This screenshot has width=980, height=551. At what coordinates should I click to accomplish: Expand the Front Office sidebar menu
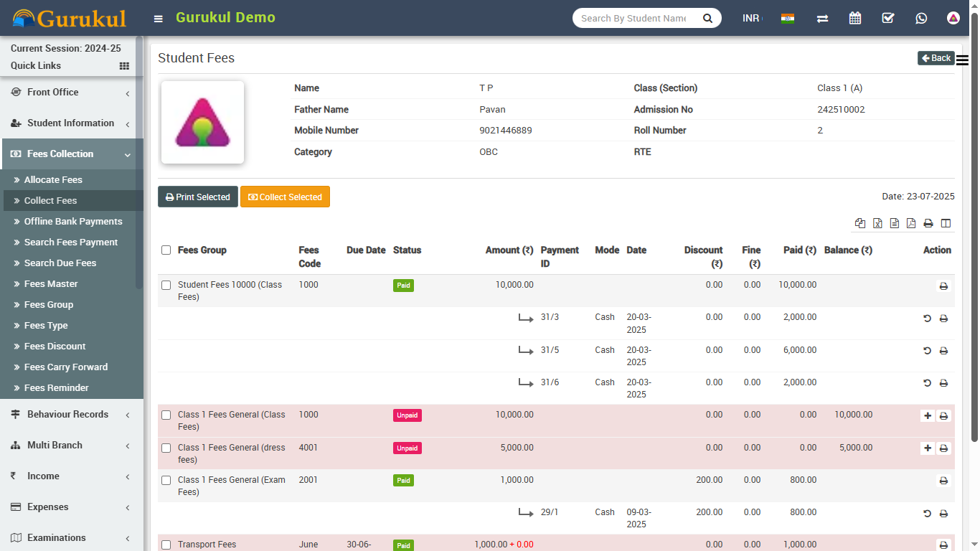(71, 93)
